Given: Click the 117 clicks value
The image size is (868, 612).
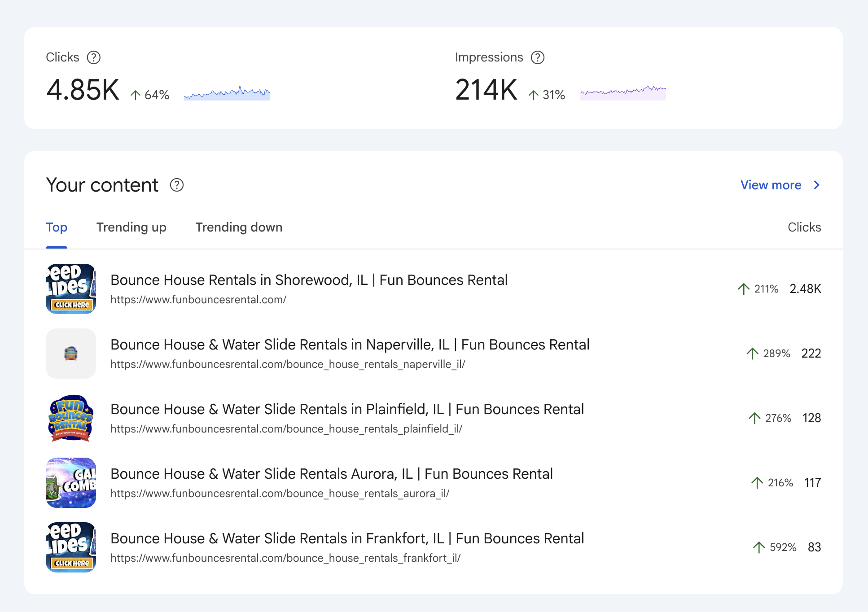Looking at the screenshot, I should [x=813, y=483].
